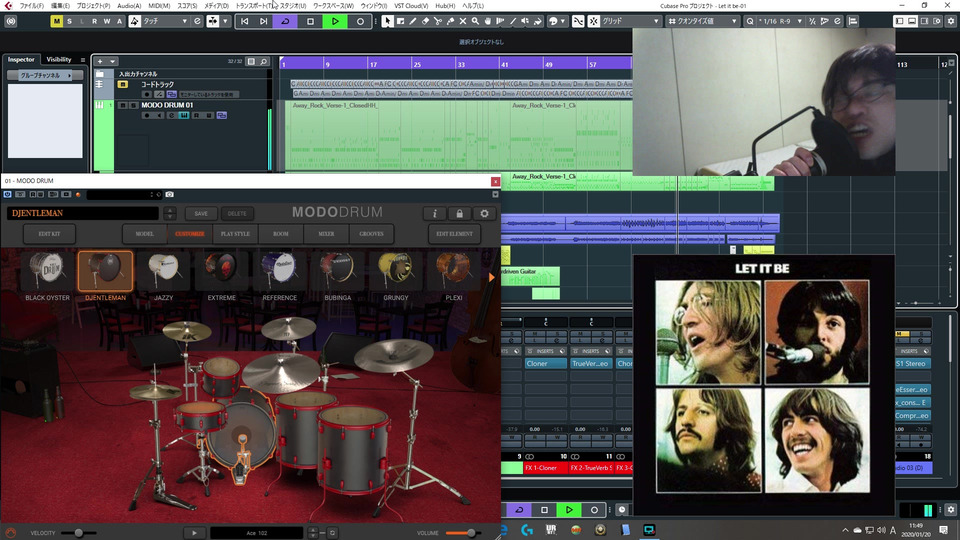This screenshot has height=540, width=960.
Task: Open ファイル(F) menu
Action: [31, 6]
